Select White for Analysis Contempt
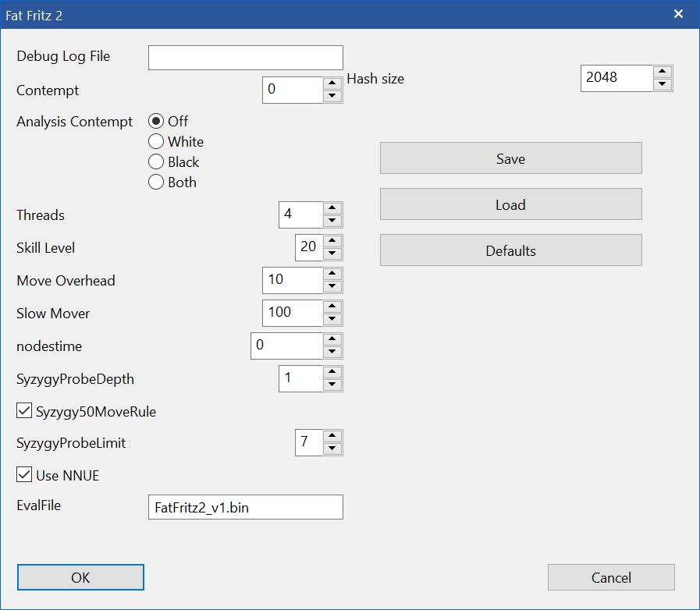This screenshot has width=700, height=610. (x=156, y=142)
